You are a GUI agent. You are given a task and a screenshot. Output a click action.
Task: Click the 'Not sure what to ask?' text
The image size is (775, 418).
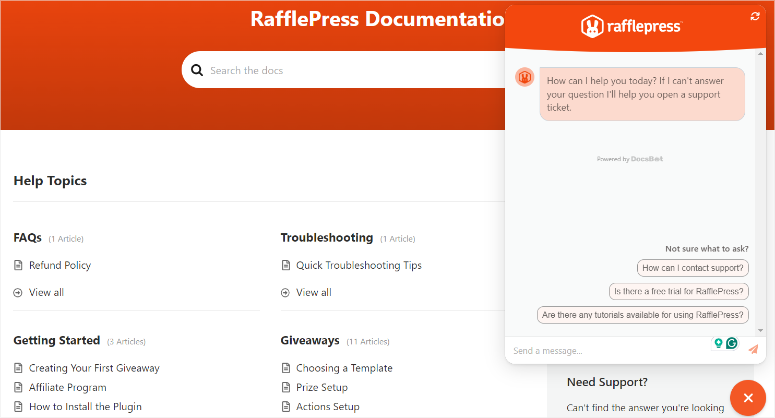[x=707, y=249]
